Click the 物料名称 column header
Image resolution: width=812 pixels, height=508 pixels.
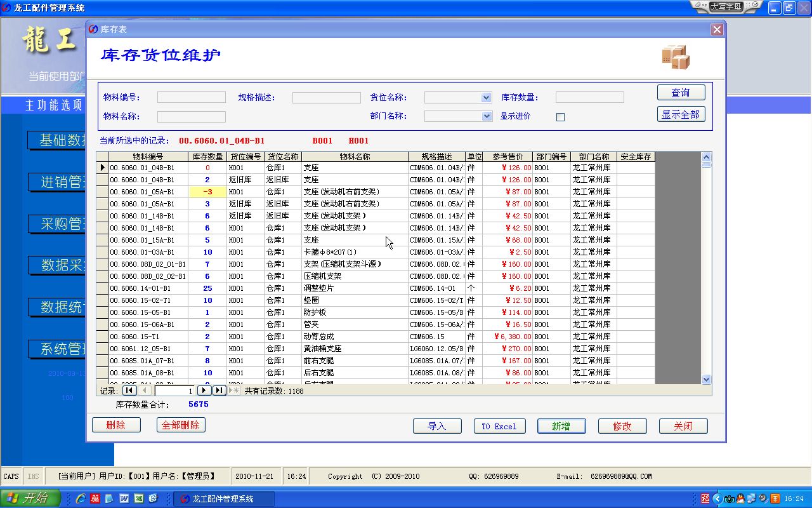coord(355,156)
